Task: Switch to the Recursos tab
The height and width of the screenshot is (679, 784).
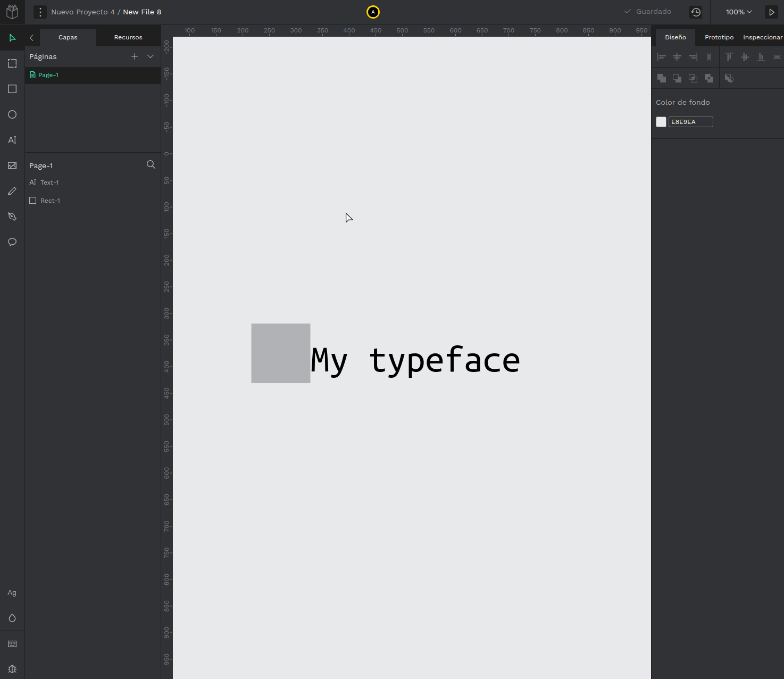Action: pos(128,37)
